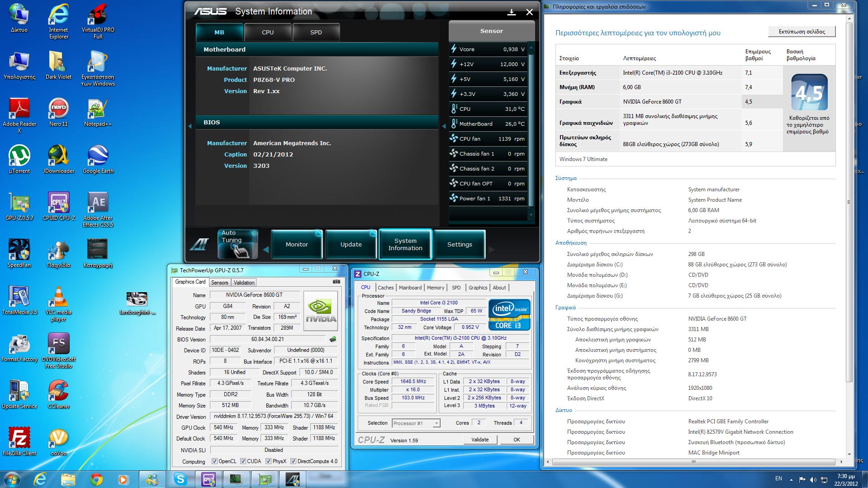
Task: Click the Validate button in CPU-Z
Action: tap(480, 440)
